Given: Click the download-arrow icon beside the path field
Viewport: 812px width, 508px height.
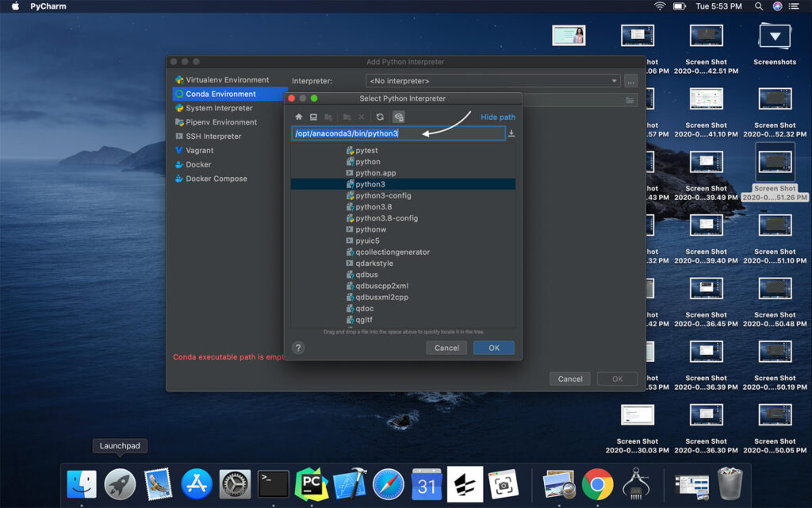Looking at the screenshot, I should point(511,133).
